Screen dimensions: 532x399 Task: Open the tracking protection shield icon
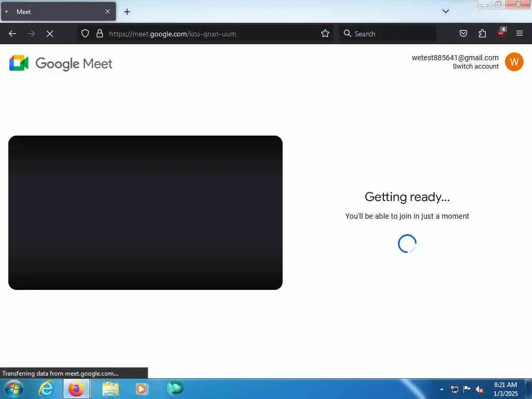pyautogui.click(x=85, y=33)
